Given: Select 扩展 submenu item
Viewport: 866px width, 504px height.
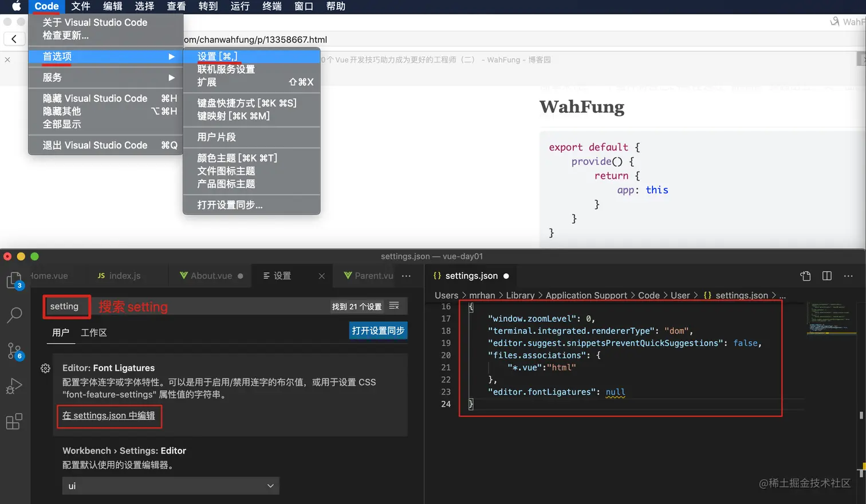Looking at the screenshot, I should 251,82.
